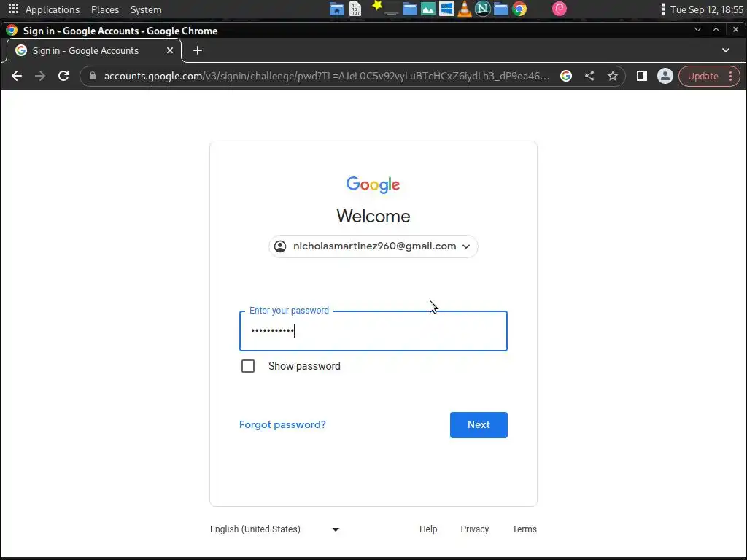Click the browser forward arrow
747x560 pixels.
[x=40, y=76]
